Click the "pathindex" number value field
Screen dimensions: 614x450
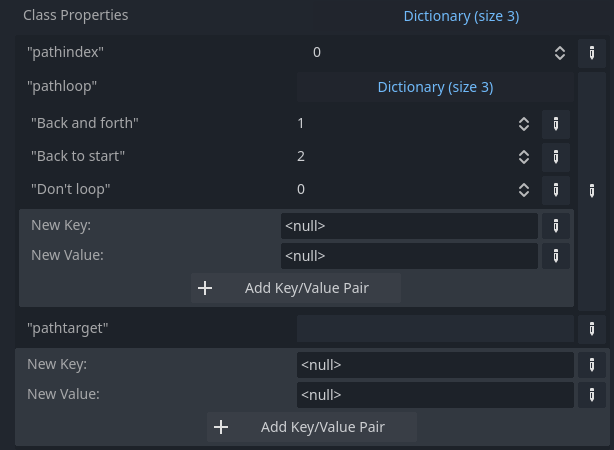click(425, 53)
